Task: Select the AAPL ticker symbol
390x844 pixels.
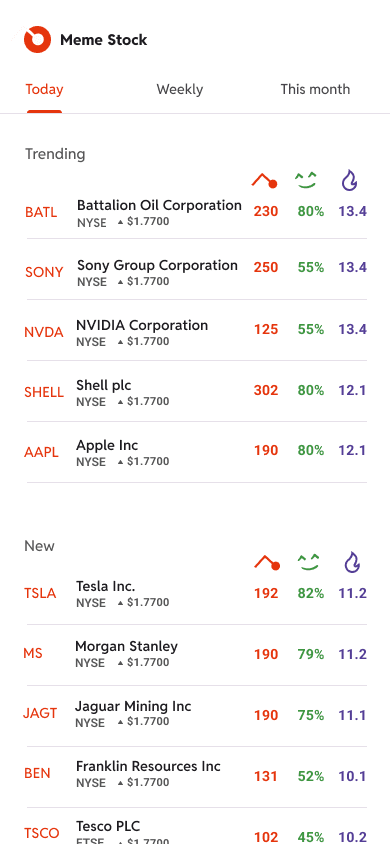Action: tap(41, 452)
